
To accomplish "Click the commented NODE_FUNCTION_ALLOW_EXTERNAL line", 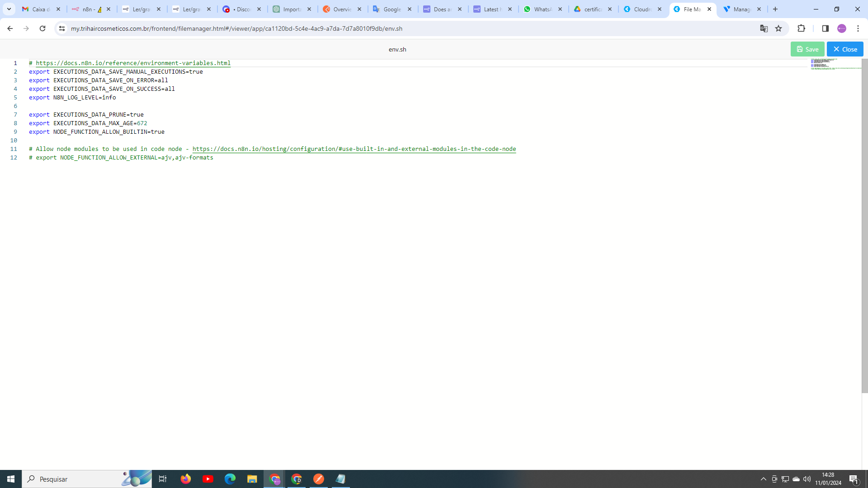I will click(x=121, y=158).
